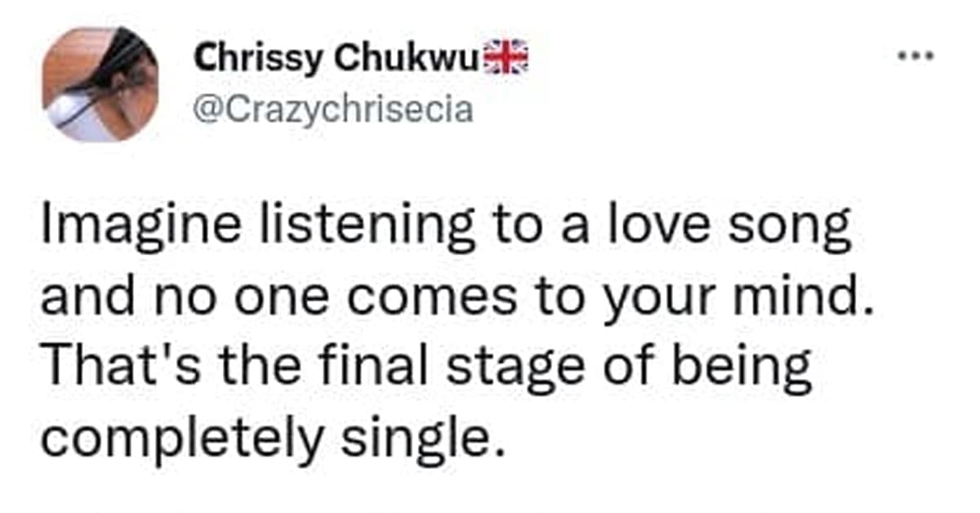Select the leftmost dot of the overflow menu
The image size is (980, 513).
pyautogui.click(x=902, y=53)
